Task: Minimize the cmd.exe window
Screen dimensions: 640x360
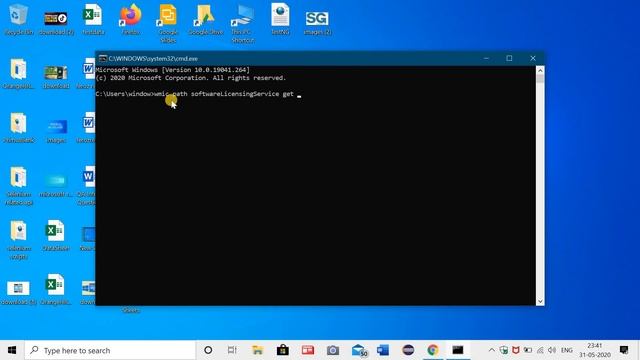Action: coord(486,58)
